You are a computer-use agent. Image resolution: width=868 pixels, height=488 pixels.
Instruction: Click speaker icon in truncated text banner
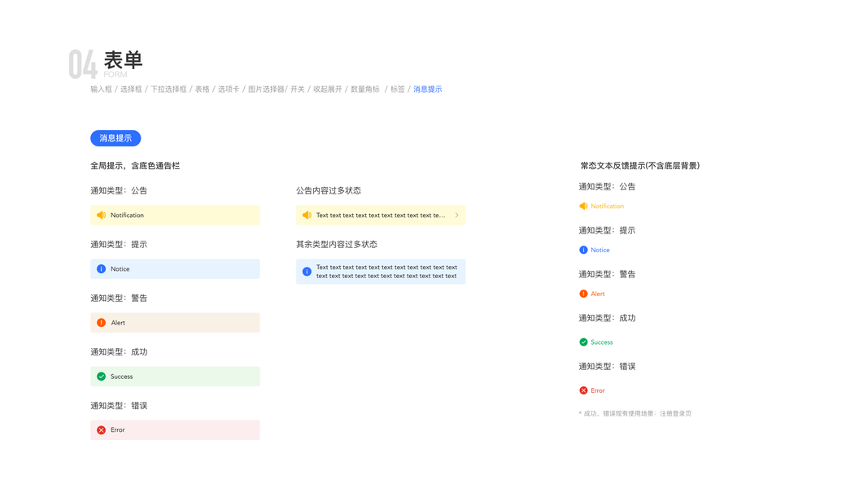click(x=307, y=216)
